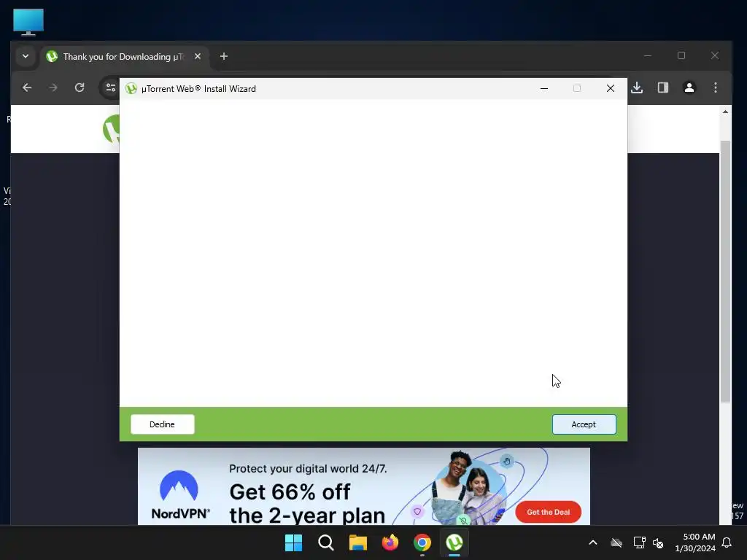Toggle Chrome side panel icon

point(662,87)
